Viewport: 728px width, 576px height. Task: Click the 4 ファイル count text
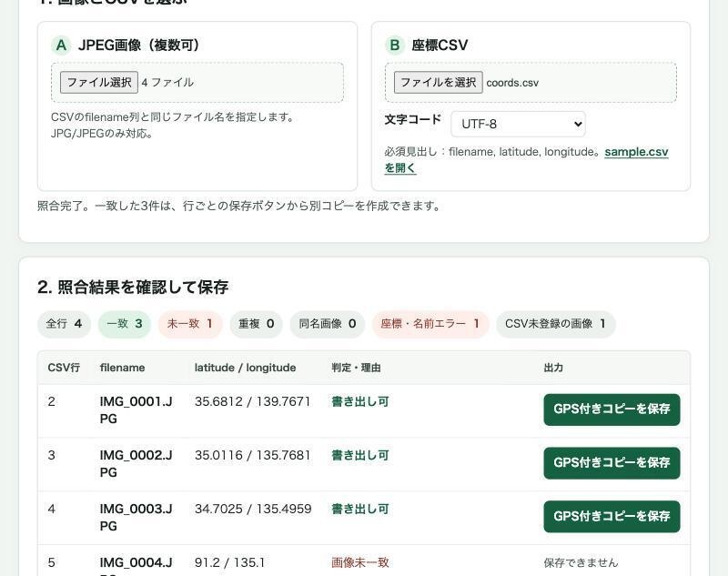[x=167, y=83]
